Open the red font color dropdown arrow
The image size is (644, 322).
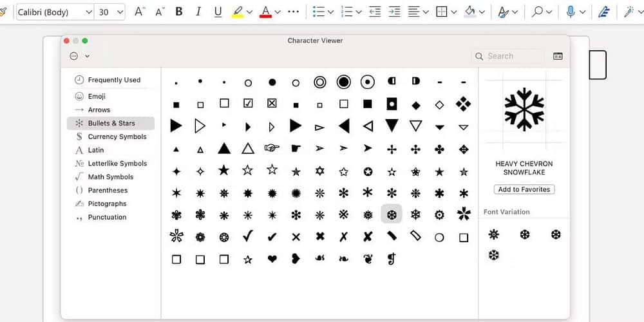(278, 12)
